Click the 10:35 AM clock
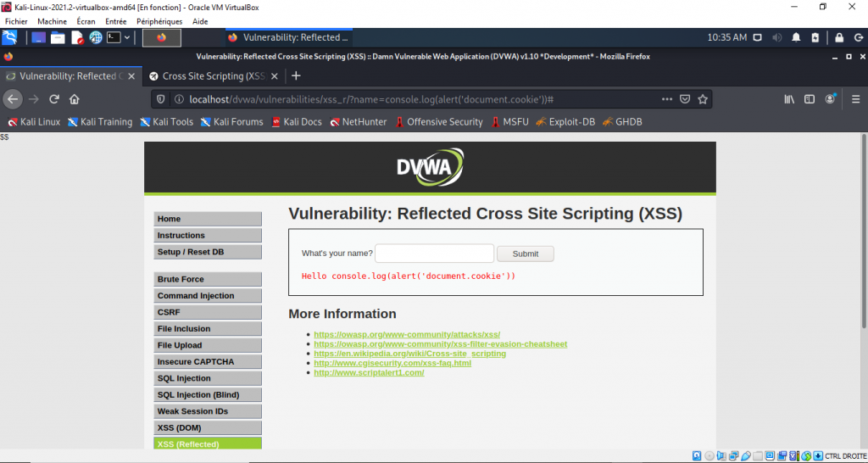The height and width of the screenshot is (463, 868). 726,37
